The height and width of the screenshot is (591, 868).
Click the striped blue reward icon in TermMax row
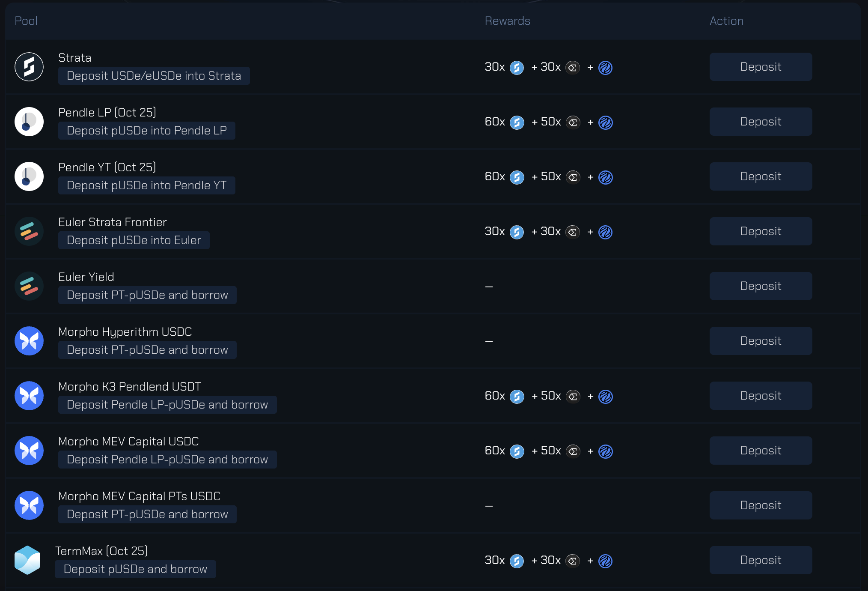coord(605,561)
